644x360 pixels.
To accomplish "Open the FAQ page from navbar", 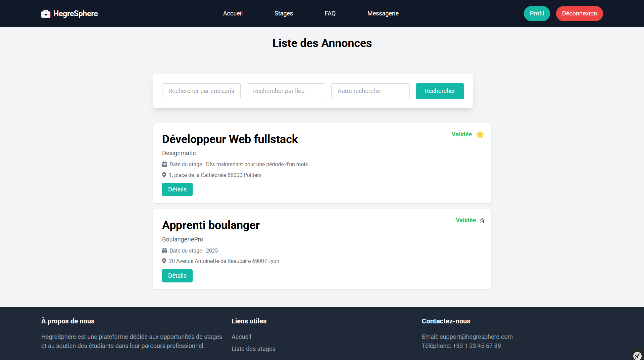I will click(x=330, y=13).
